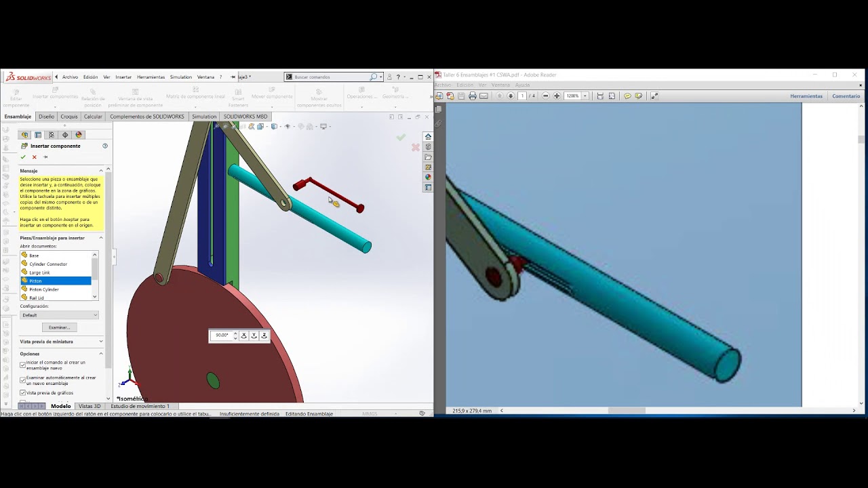
Task: Open Appearances task pane icon
Action: (428, 178)
